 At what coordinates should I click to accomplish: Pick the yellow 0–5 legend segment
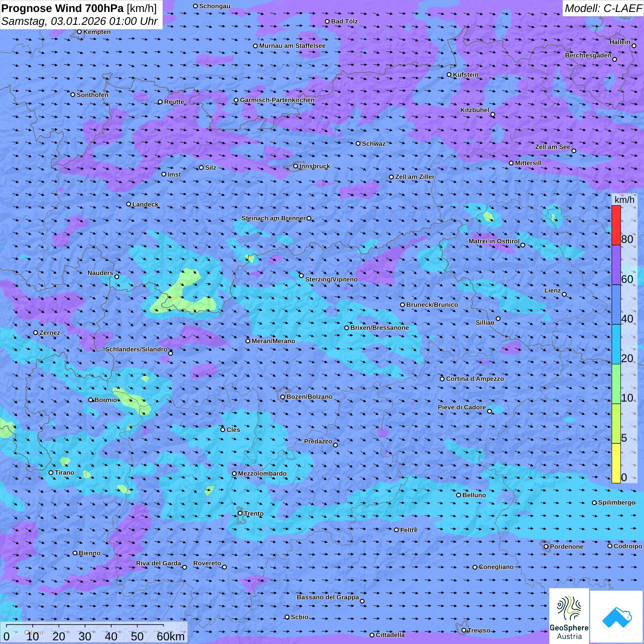point(616,463)
